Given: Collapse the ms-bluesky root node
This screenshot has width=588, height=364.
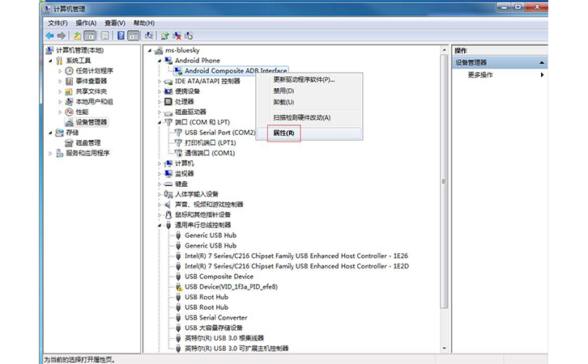Looking at the screenshot, I should coord(150,50).
